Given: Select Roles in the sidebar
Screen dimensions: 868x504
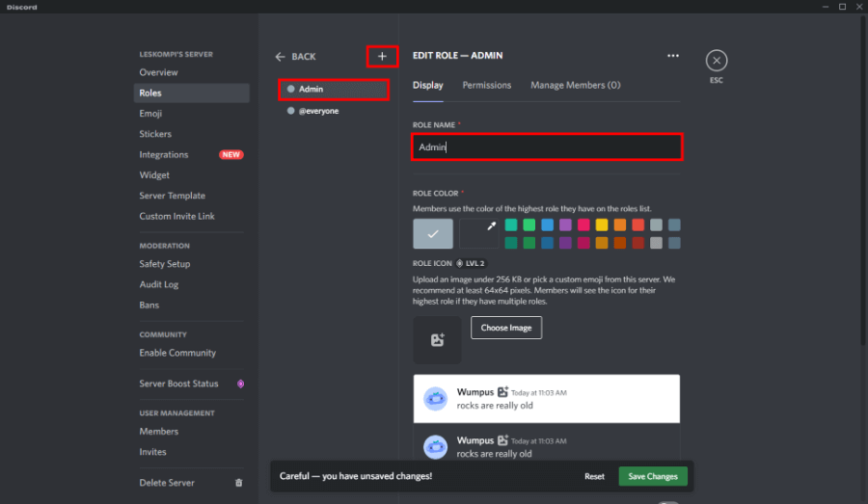Looking at the screenshot, I should tap(191, 93).
